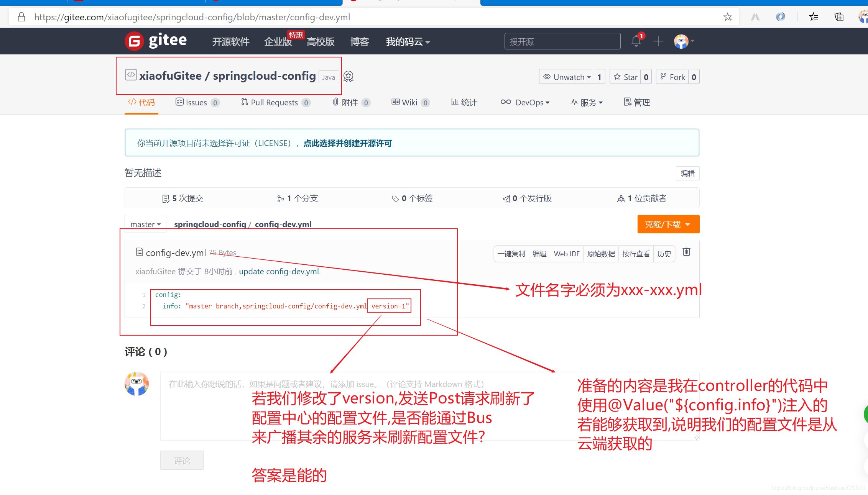Delete config-dev.yml with the trash icon
Image resolution: width=868 pixels, height=495 pixels.
point(686,252)
